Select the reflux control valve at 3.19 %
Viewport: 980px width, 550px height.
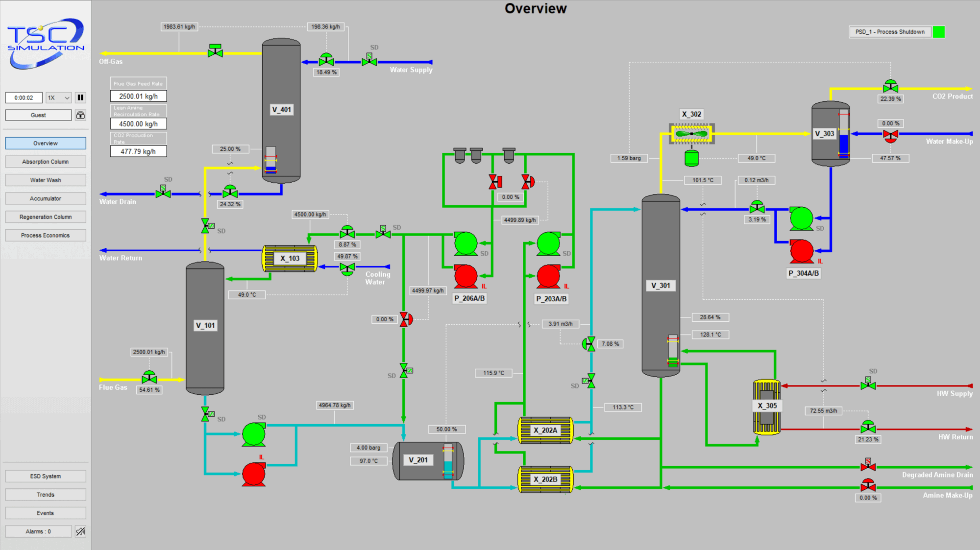pos(757,207)
